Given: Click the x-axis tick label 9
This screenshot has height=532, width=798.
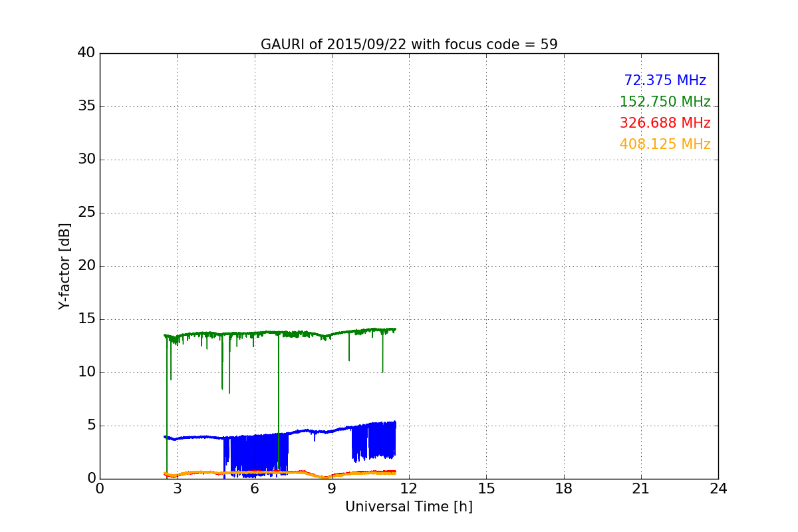Looking at the screenshot, I should pos(332,489).
